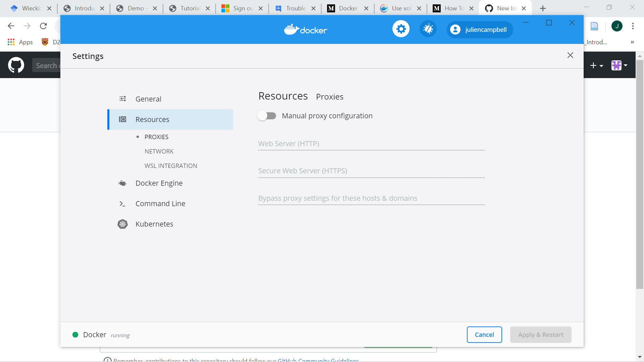This screenshot has height=362, width=644.
Task: Click the Secure Web Server HTTPS input field
Action: [372, 171]
